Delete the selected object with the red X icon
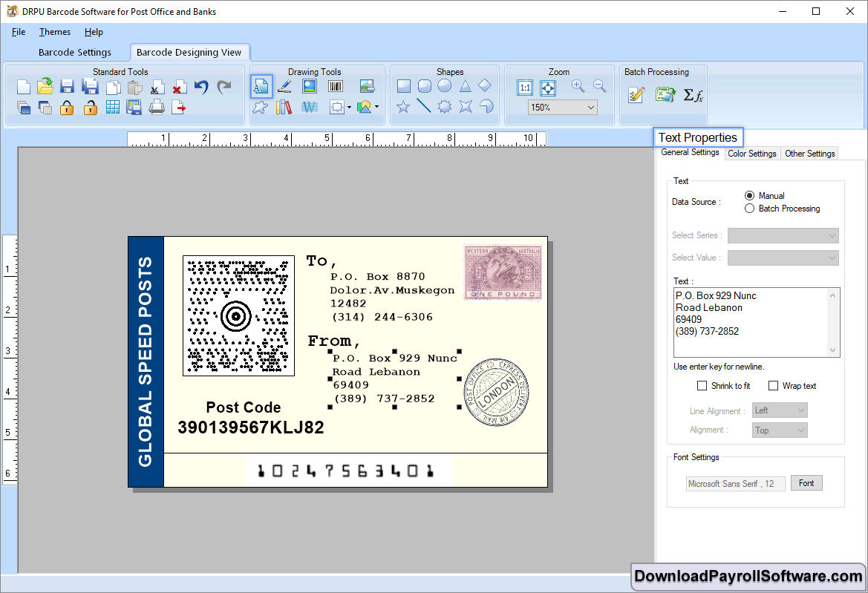The image size is (868, 593). click(179, 88)
